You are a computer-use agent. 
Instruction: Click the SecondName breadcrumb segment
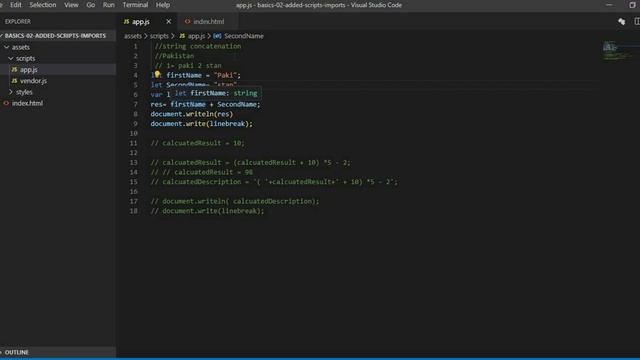pos(244,36)
